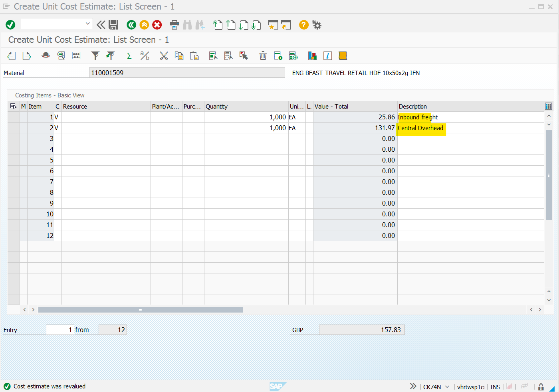Image resolution: width=559 pixels, height=392 pixels.
Task: Click the Value - Total column header
Action: coord(331,107)
